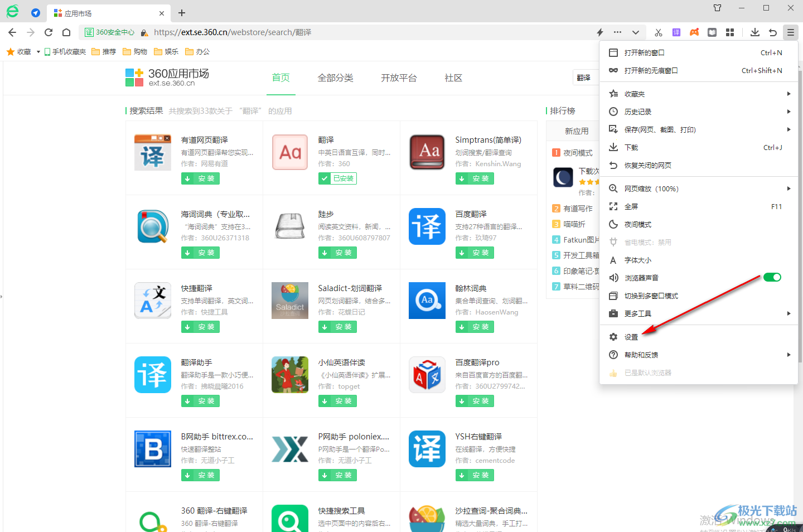Open the 社区 tab

coord(453,78)
